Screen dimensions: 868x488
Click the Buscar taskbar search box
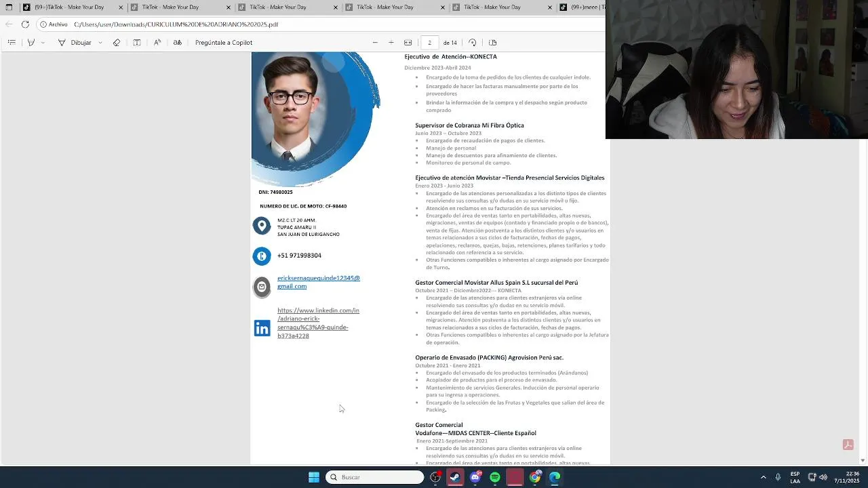click(x=374, y=477)
